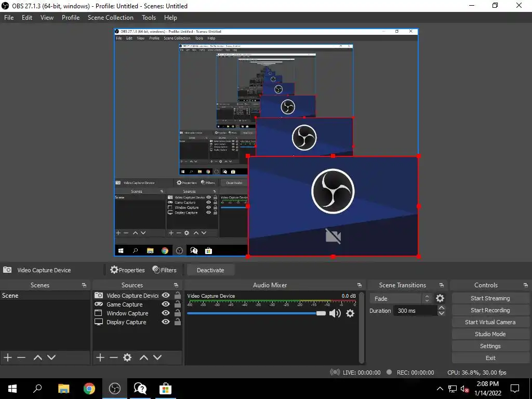532x399 pixels.
Task: Enable Studio Mode
Action: point(490,334)
